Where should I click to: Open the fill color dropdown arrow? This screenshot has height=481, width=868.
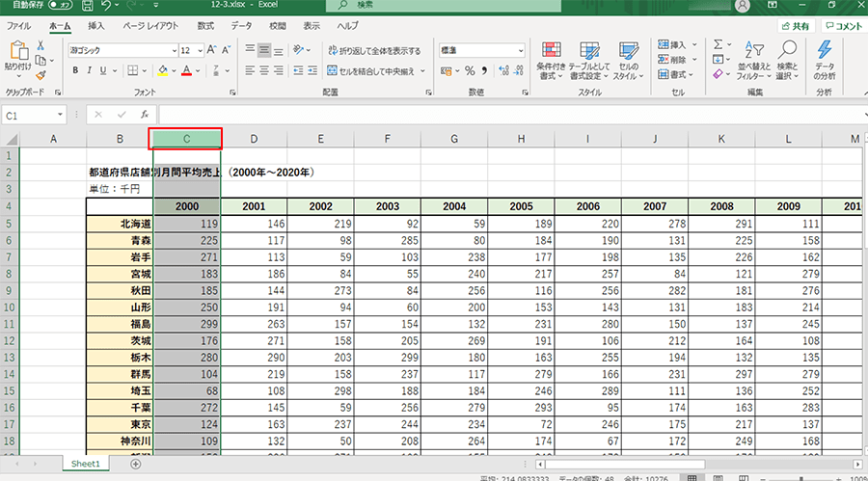[174, 71]
